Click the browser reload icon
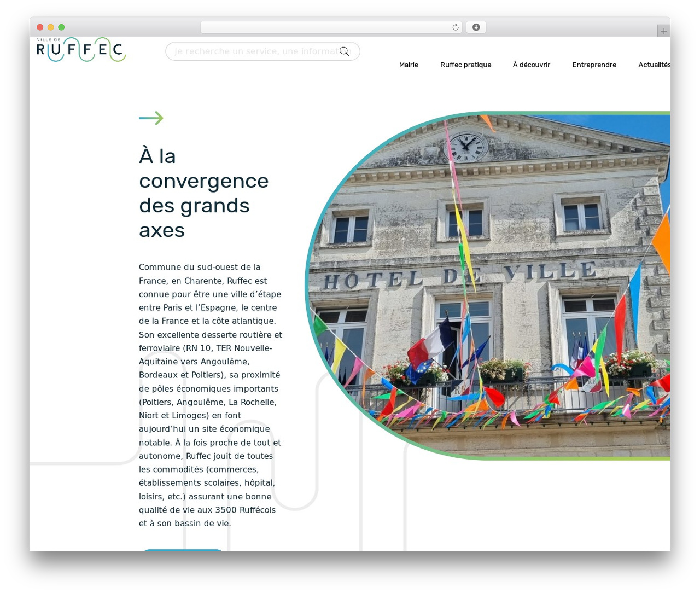The image size is (700, 593). click(x=455, y=27)
